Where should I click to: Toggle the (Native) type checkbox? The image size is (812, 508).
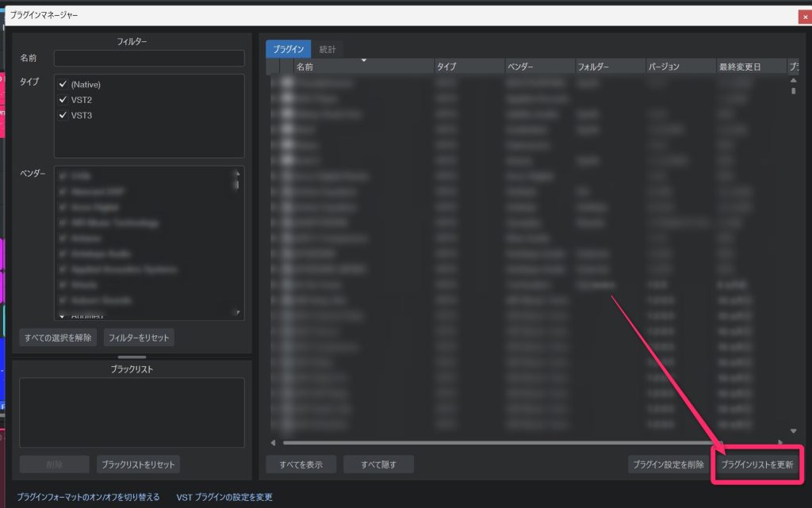[x=63, y=84]
